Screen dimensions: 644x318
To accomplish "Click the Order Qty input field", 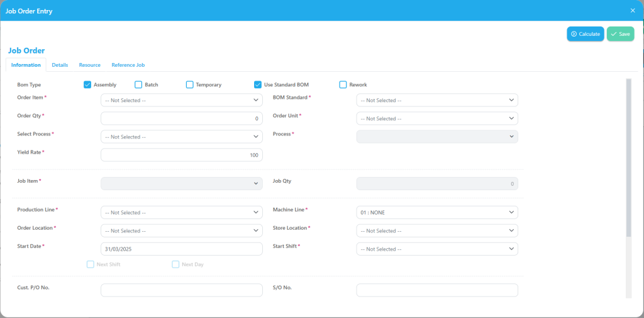I will point(182,118).
